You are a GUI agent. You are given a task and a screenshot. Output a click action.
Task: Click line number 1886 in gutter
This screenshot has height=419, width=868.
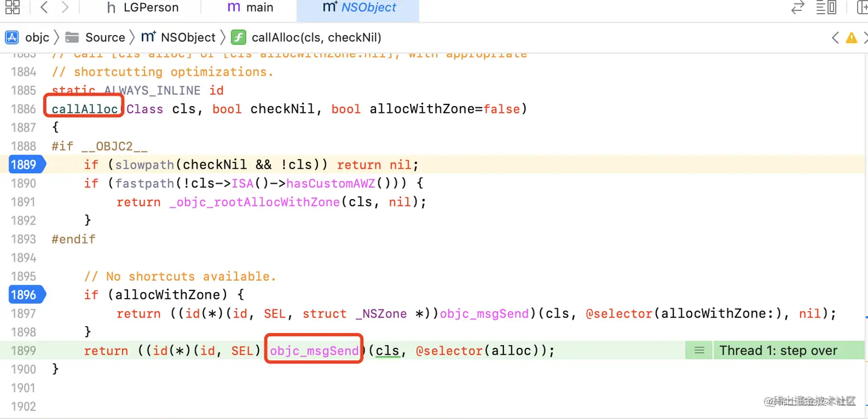24,109
